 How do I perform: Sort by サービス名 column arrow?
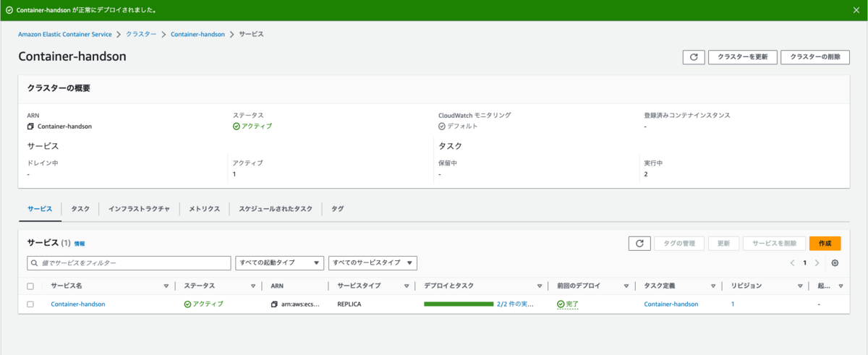pyautogui.click(x=166, y=286)
